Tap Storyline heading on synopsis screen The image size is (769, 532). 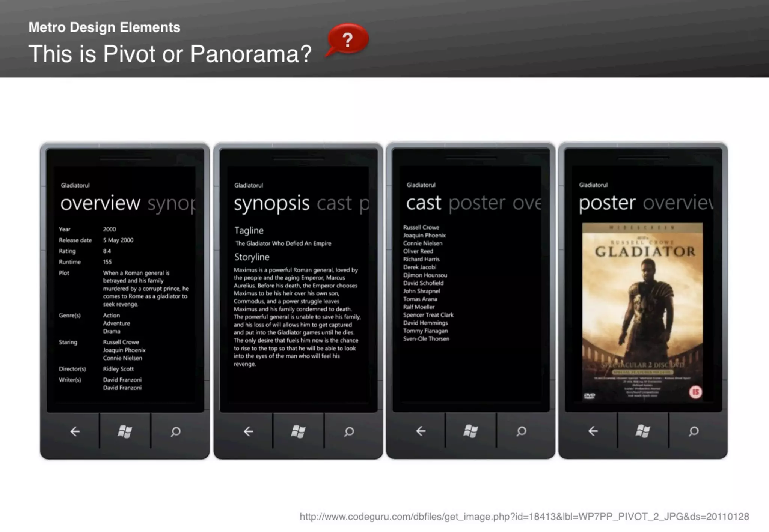click(x=252, y=257)
